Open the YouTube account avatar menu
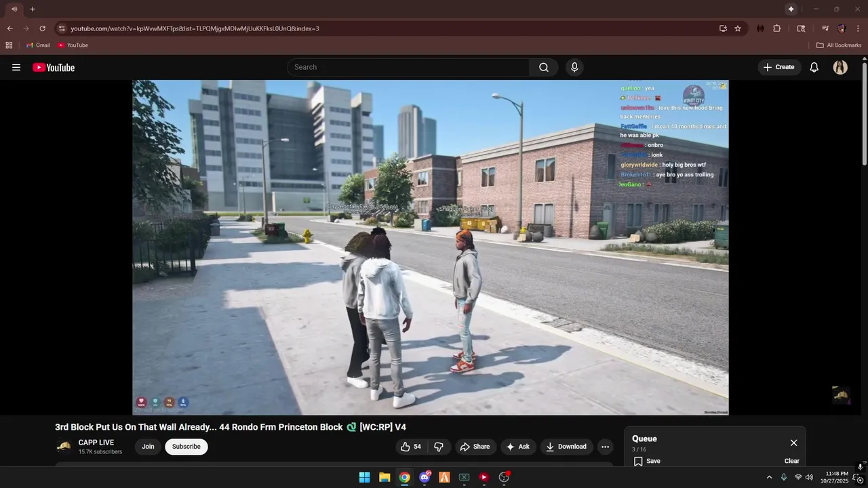Screen dimensions: 868x488 pyautogui.click(x=840, y=67)
